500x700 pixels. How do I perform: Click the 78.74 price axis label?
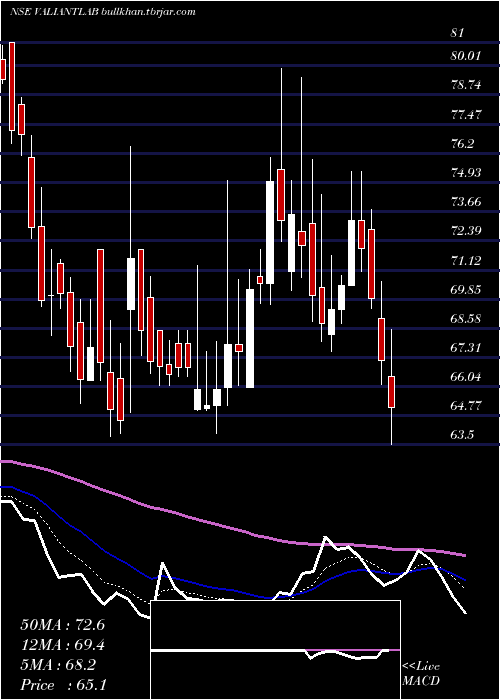[x=466, y=85]
